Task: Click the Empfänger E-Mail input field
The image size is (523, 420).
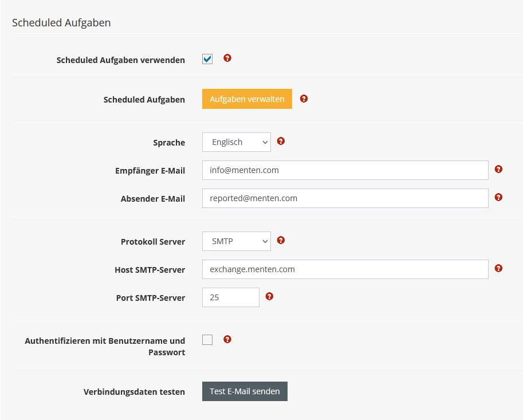Action: [x=345, y=170]
